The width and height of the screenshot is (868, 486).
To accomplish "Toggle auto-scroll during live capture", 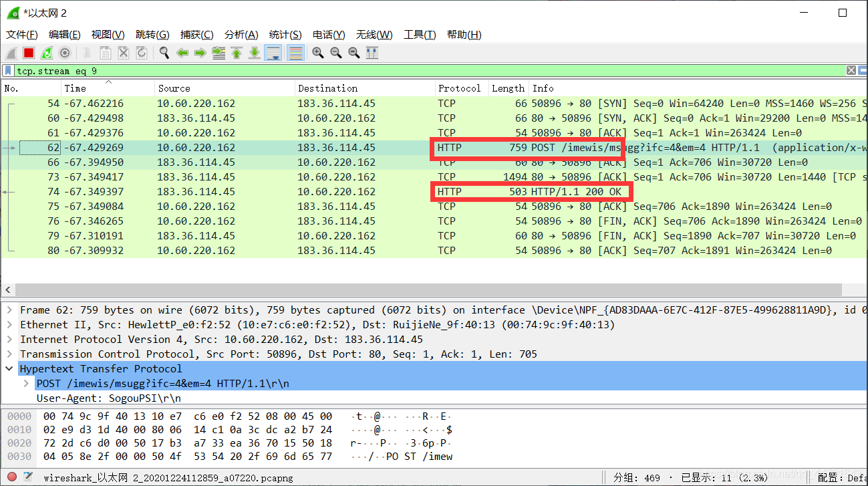I will point(273,53).
